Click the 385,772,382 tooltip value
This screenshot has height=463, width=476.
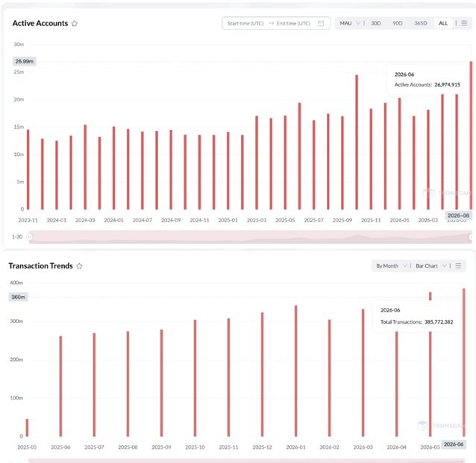click(x=439, y=322)
